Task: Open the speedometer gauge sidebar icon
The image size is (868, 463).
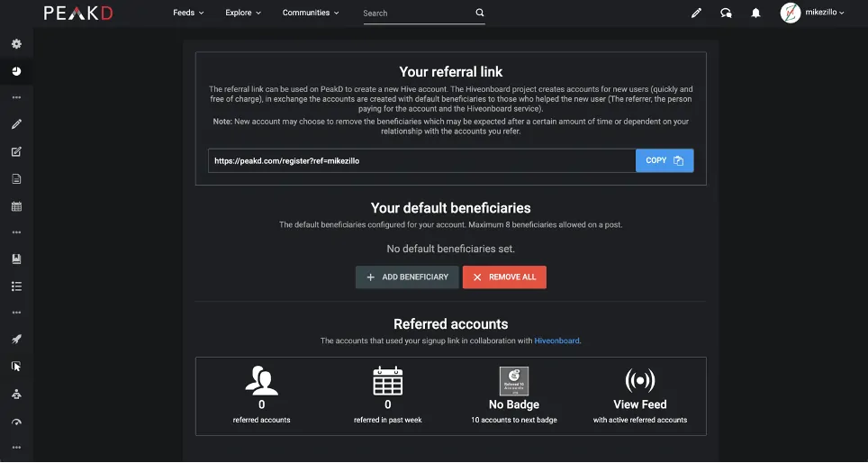Action: coord(16,422)
